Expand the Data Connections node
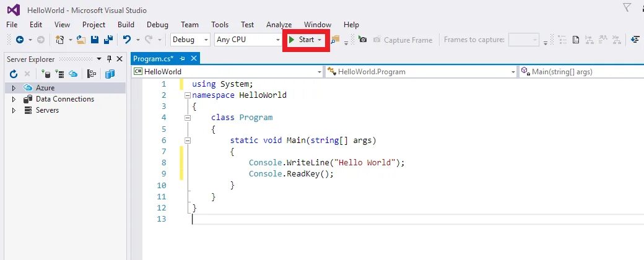 pos(14,99)
